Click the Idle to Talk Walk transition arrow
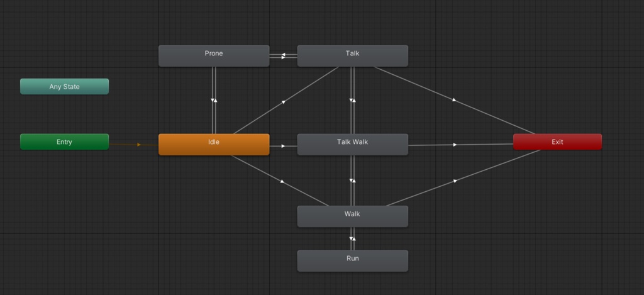The image size is (644, 295). pyautogui.click(x=283, y=146)
